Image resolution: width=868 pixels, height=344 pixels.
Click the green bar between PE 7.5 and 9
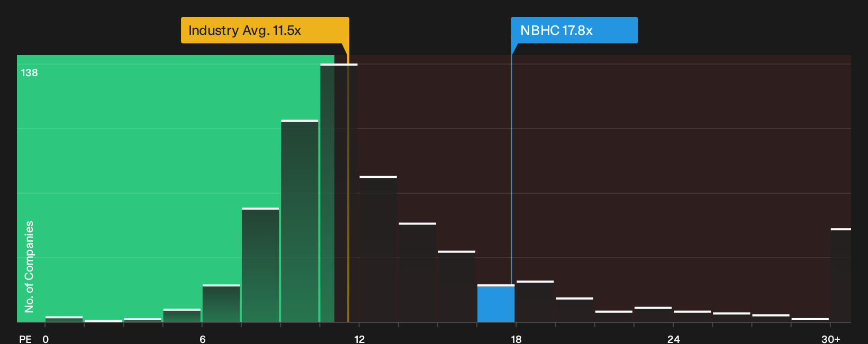(x=260, y=265)
